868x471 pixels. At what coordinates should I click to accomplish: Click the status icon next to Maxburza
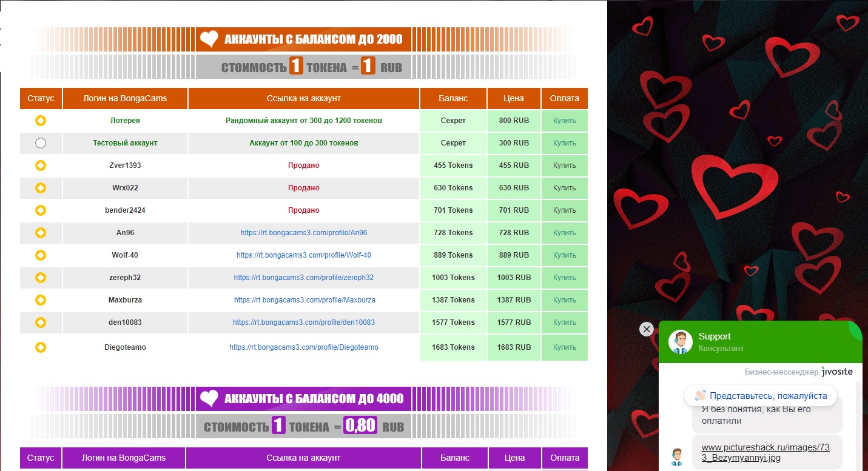tap(41, 300)
